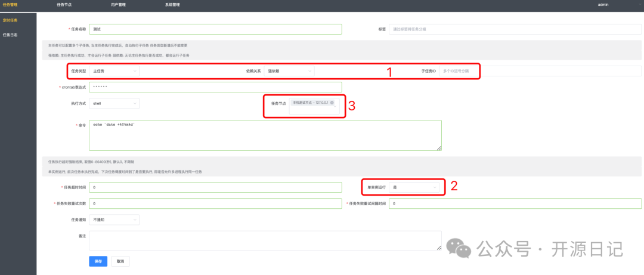Click the hint text starting 单实例运行, 前次任务未执行完成
Image resolution: width=644 pixels, height=275 pixels.
click(125, 171)
